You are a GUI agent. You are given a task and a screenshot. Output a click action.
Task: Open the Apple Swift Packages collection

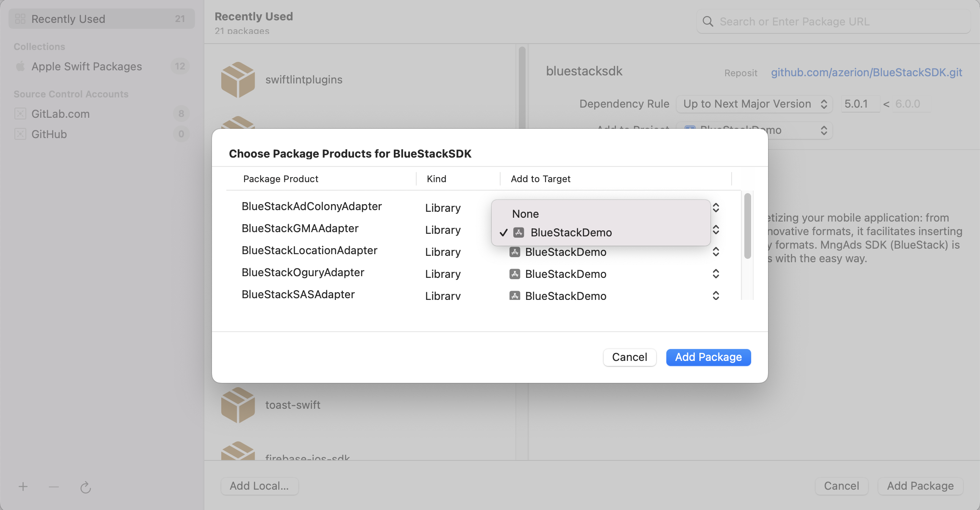coord(102,67)
